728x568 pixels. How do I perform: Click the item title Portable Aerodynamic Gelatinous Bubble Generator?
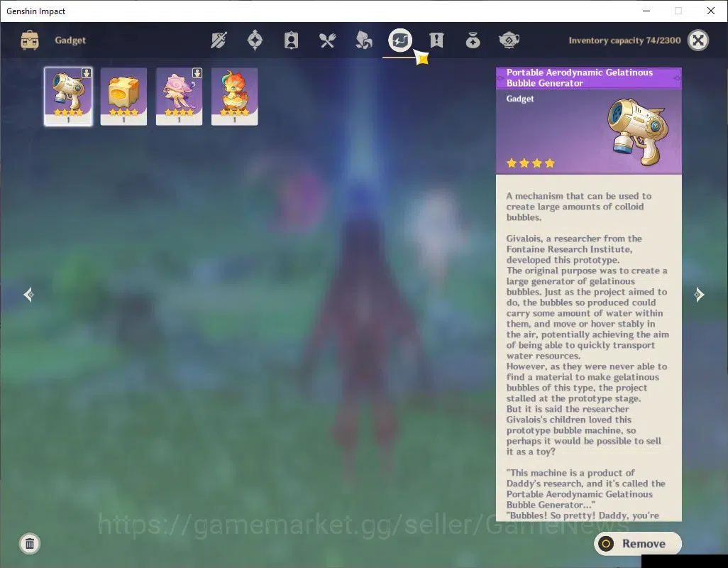[580, 77]
